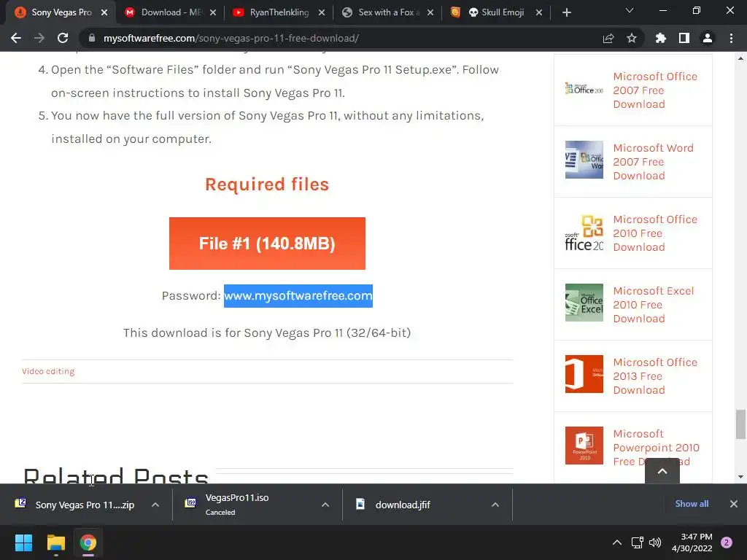Click the Office 2007 thumbnail image
The height and width of the screenshot is (560, 747).
584,88
